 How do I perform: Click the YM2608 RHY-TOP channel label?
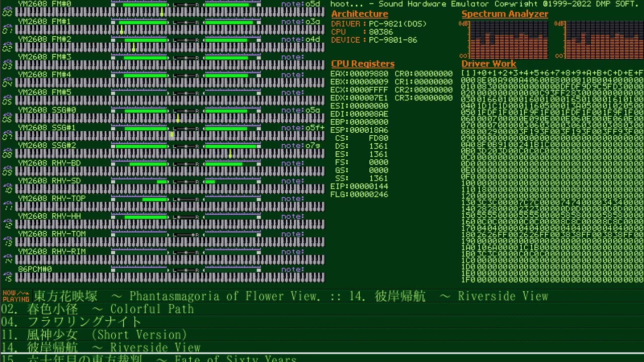click(x=52, y=199)
